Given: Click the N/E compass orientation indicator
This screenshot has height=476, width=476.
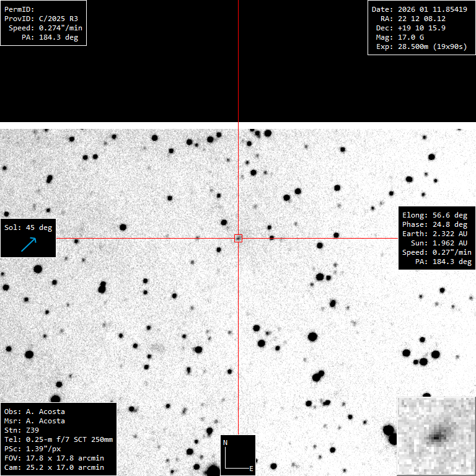Looking at the screenshot, I should [237, 455].
